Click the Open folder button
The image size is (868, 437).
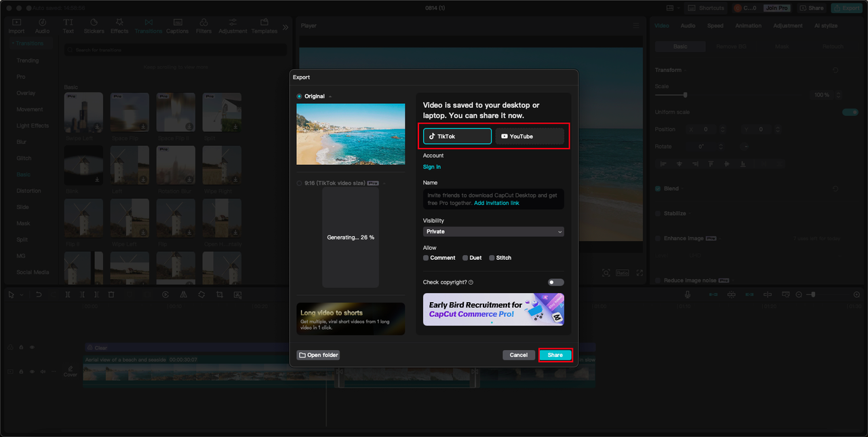[318, 355]
